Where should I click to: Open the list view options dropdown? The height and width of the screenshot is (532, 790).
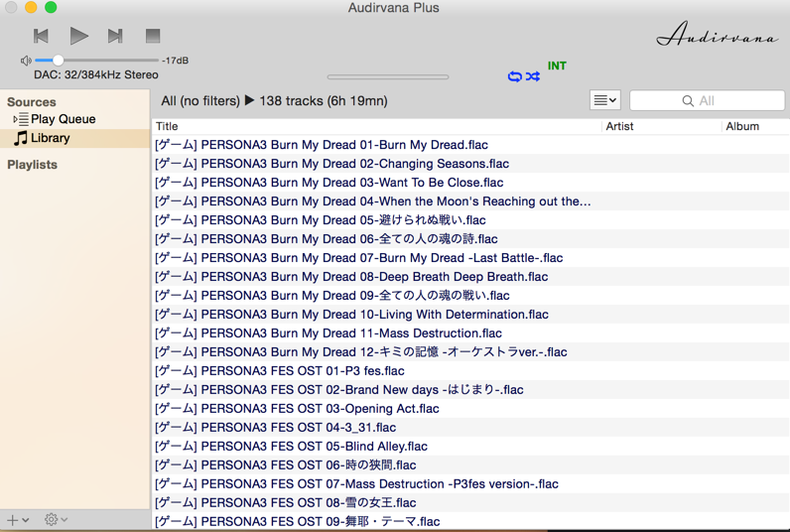point(605,100)
